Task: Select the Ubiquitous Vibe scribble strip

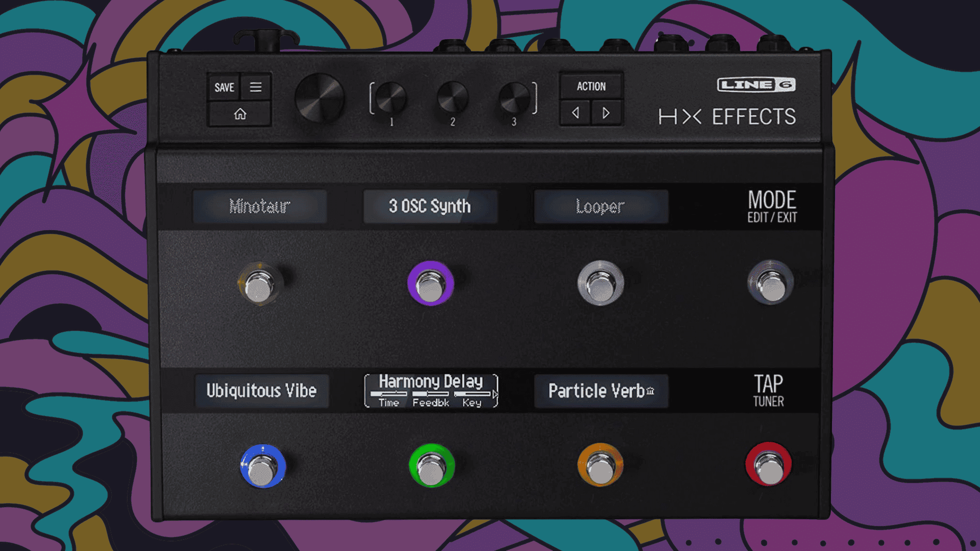Action: click(261, 391)
